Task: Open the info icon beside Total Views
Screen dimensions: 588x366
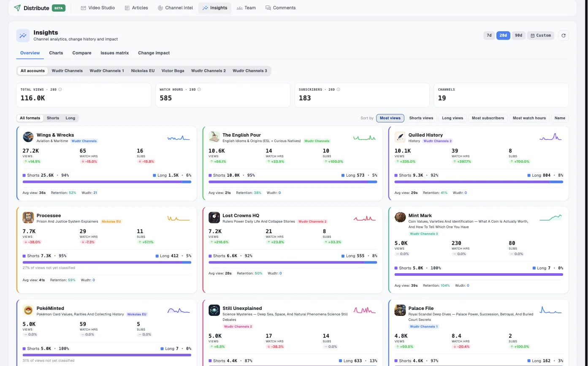Action: 60,89
